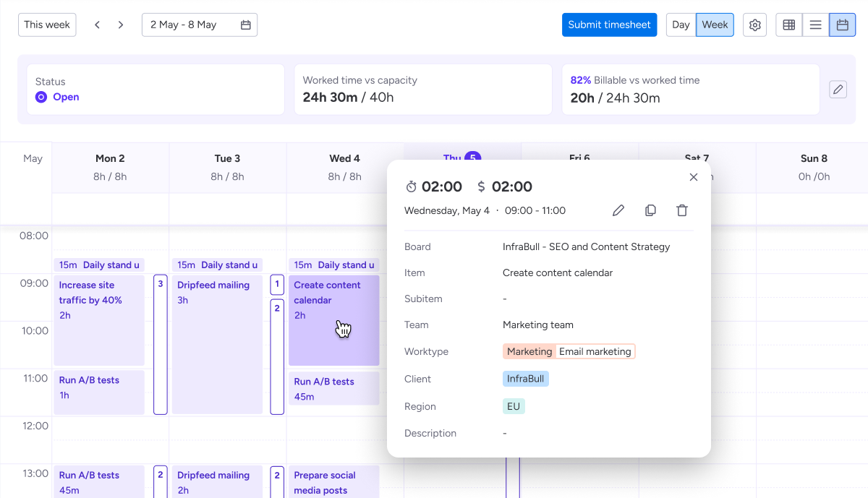Go to previous week arrow

point(98,25)
